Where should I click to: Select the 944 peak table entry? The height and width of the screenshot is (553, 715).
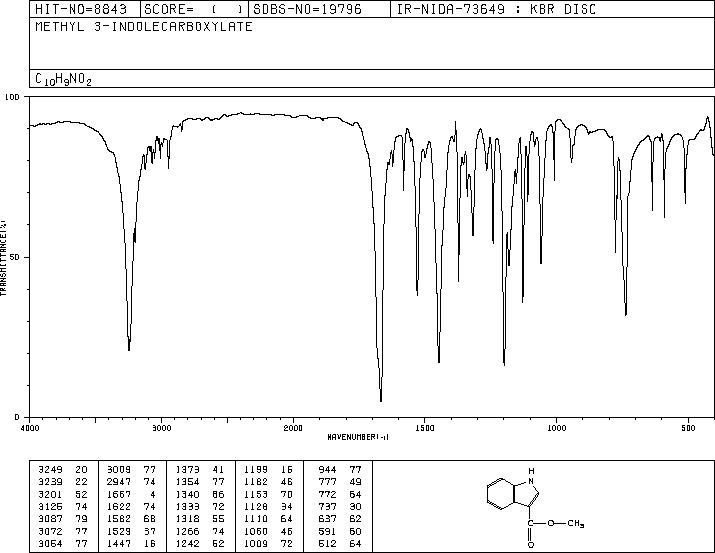click(340, 470)
